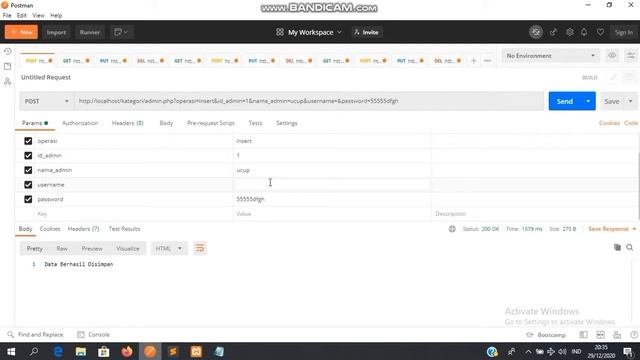640x360 pixels.
Task: Uncheck the operasi parameter checkbox
Action: point(28,141)
